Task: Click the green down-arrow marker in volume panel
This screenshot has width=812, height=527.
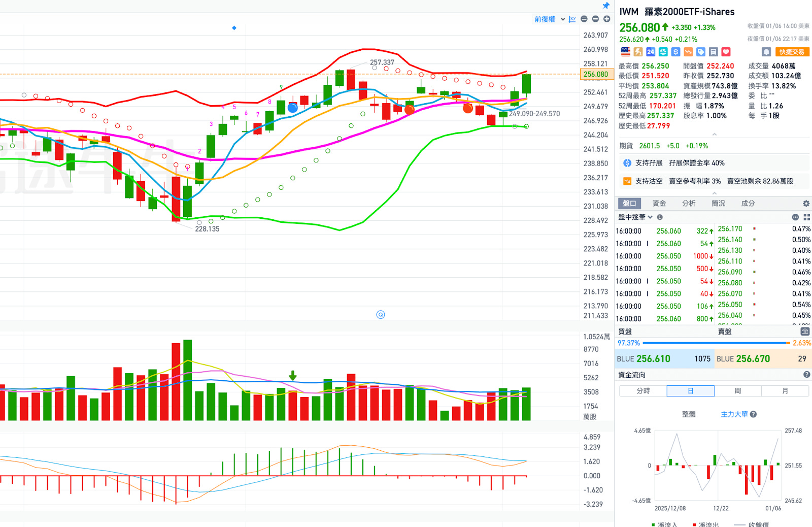Action: (x=293, y=376)
